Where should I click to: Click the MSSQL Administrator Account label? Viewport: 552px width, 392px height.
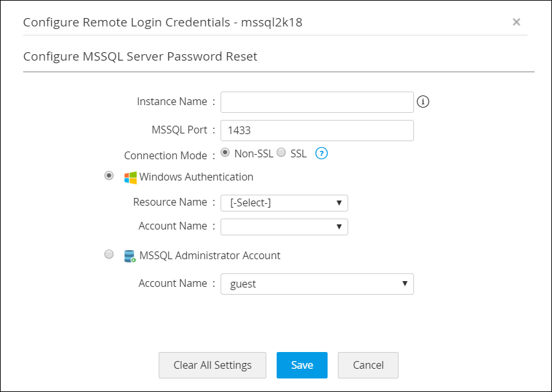tap(210, 255)
